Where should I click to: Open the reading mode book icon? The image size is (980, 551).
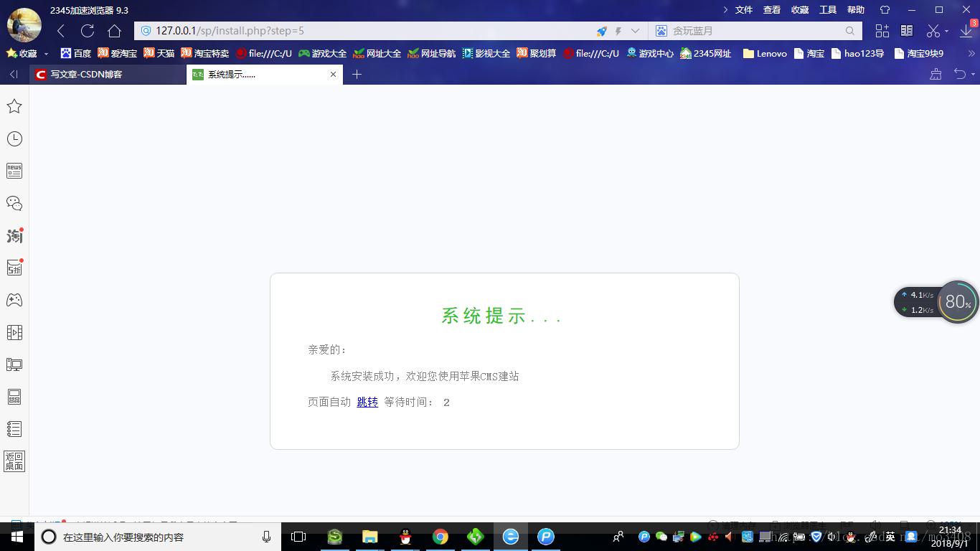point(907,31)
